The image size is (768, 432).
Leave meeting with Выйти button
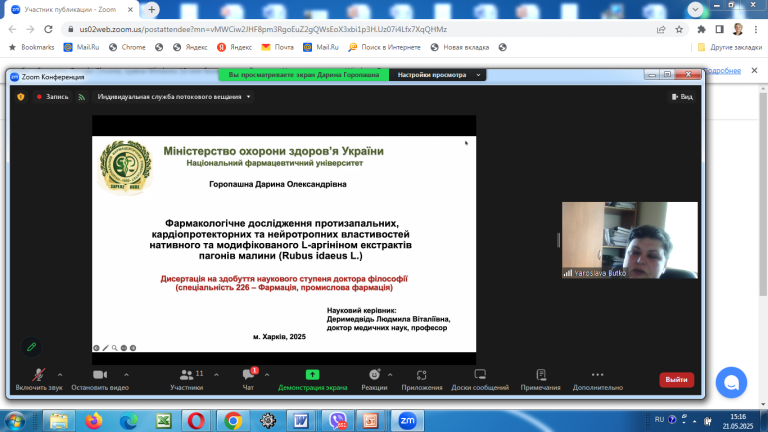[x=676, y=380]
